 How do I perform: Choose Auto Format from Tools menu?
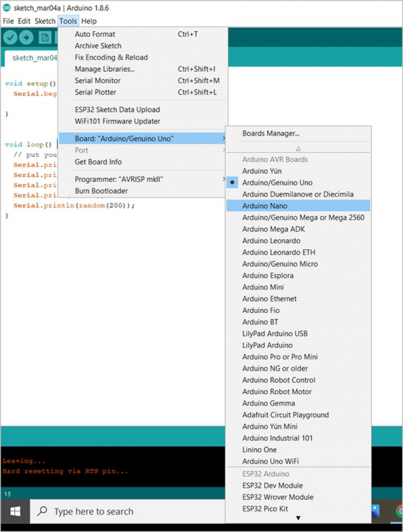(x=142, y=34)
